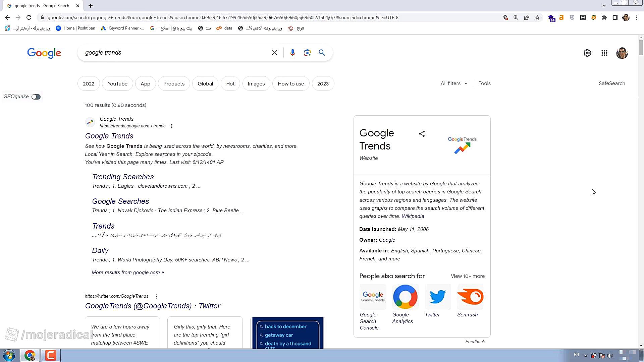Click the voice search microphone icon
The image size is (644, 362).
[292, 53]
